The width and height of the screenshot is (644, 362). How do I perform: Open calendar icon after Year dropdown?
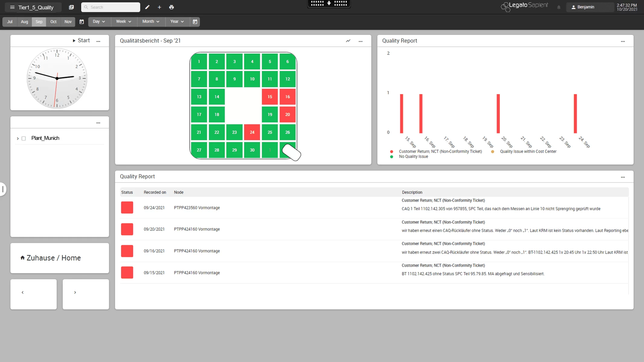click(x=195, y=22)
